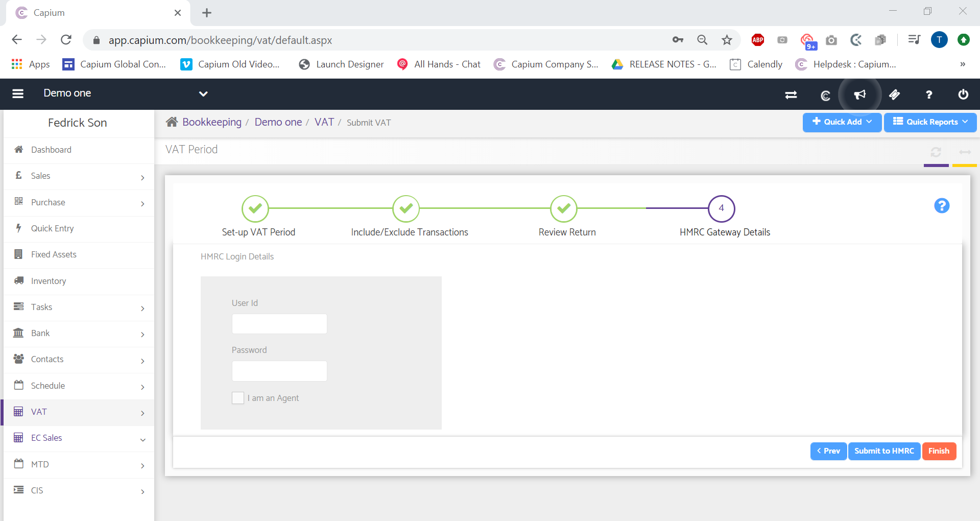Go to VAT breadcrumb link
Image resolution: width=980 pixels, height=521 pixels.
(x=324, y=122)
